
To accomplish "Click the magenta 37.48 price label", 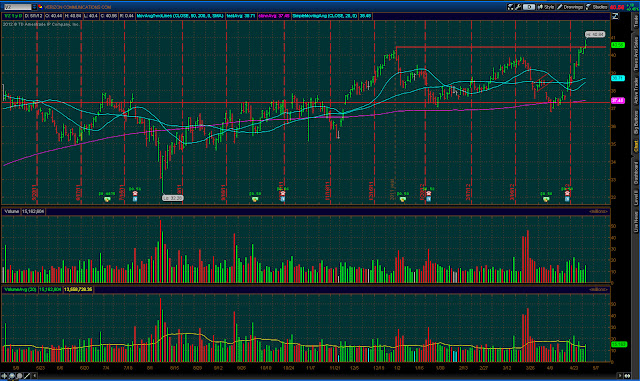I will (x=618, y=100).
